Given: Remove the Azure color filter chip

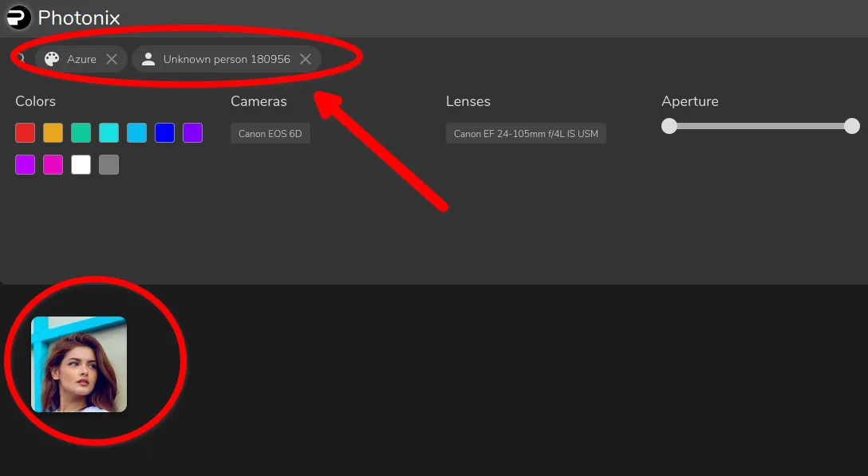Looking at the screenshot, I should click(x=112, y=59).
